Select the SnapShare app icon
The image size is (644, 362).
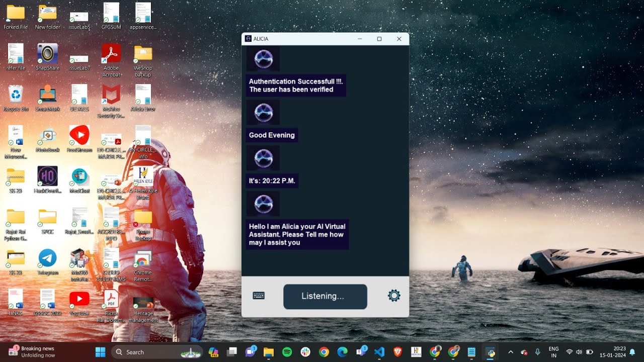pos(47,57)
